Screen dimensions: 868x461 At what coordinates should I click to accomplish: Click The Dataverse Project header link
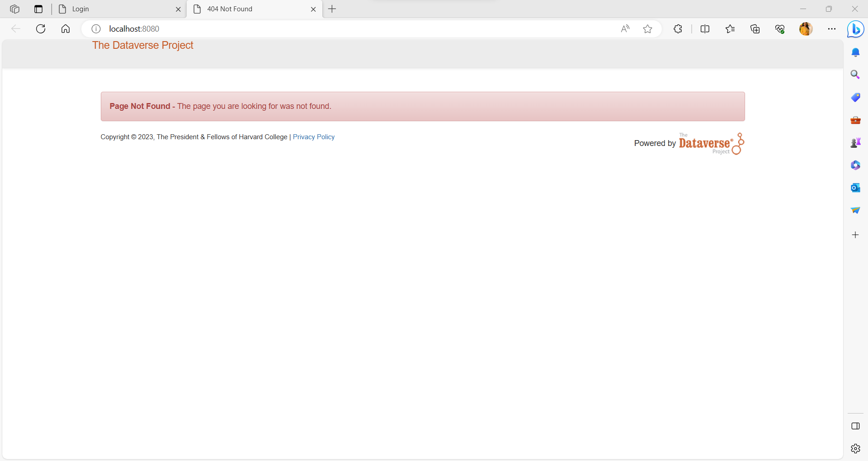point(143,45)
